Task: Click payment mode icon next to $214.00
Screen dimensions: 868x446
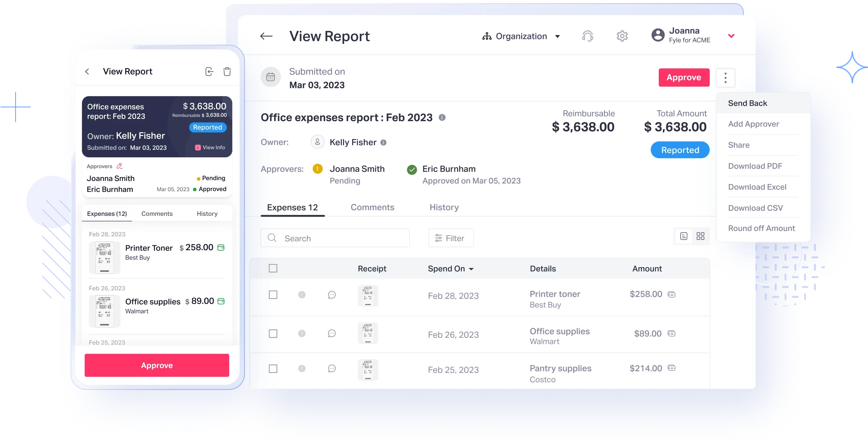Action: (x=671, y=368)
